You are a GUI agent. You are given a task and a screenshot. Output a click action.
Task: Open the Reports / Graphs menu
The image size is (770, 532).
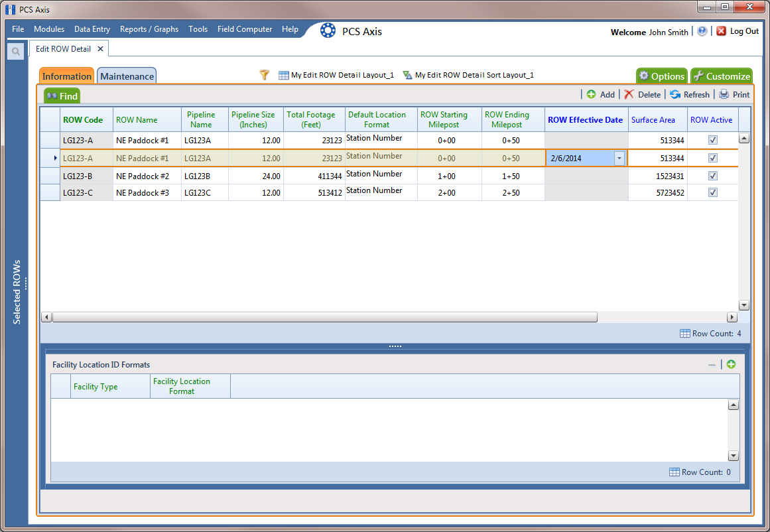pyautogui.click(x=149, y=29)
